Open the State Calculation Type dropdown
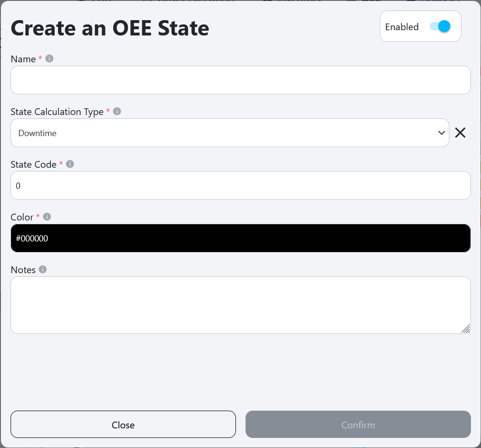Screen dimensions: 481x448 (x=230, y=133)
